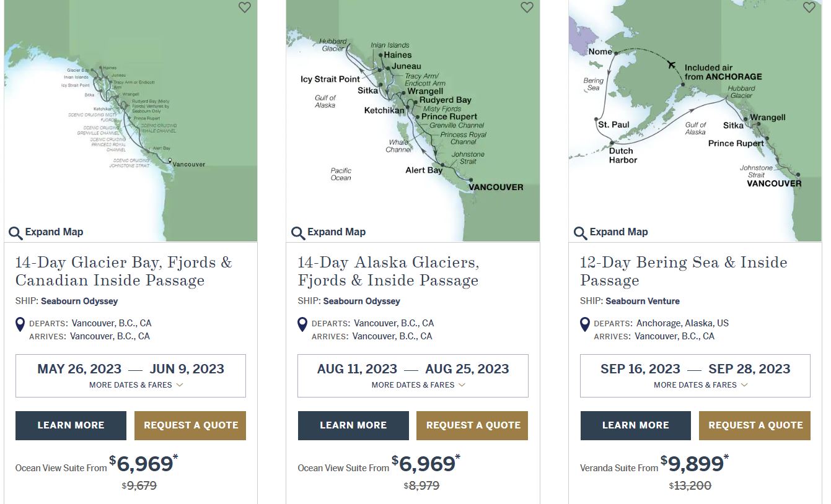Expand More Dates & Fares for Sep 16 cruise
Viewport: 831px width, 504px height.
tap(700, 385)
